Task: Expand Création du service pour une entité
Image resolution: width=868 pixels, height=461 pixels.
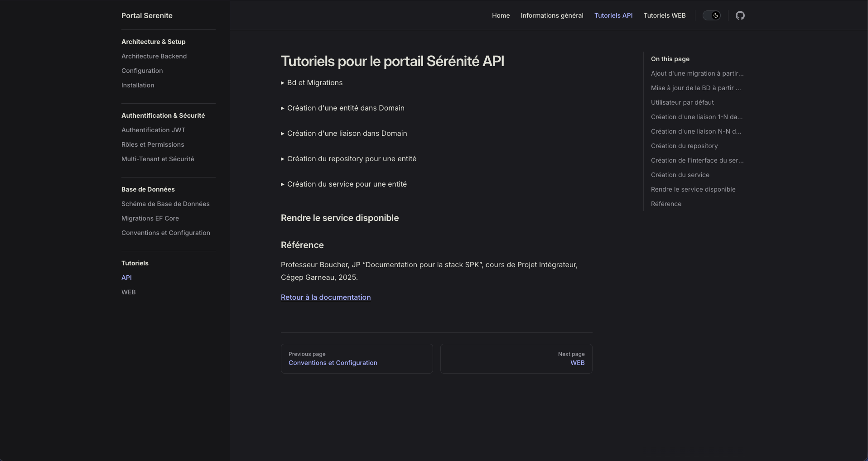Action: (347, 184)
